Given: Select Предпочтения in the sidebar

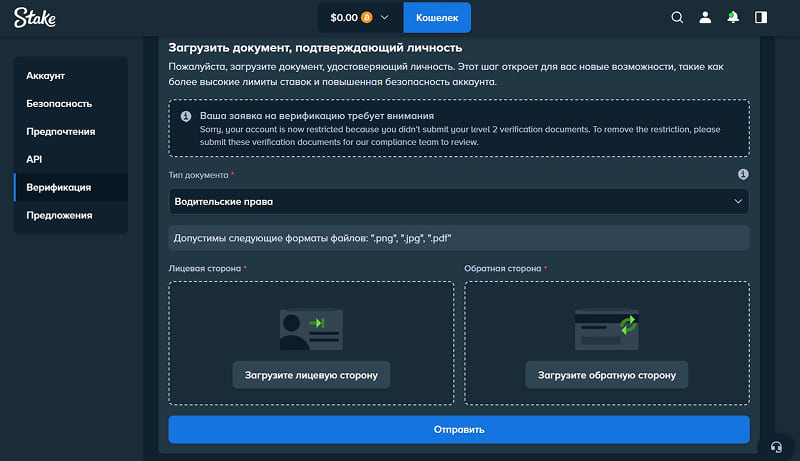Looking at the screenshot, I should pos(61,131).
